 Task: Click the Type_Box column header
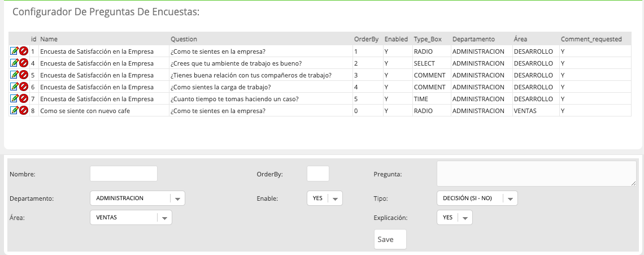pos(428,39)
